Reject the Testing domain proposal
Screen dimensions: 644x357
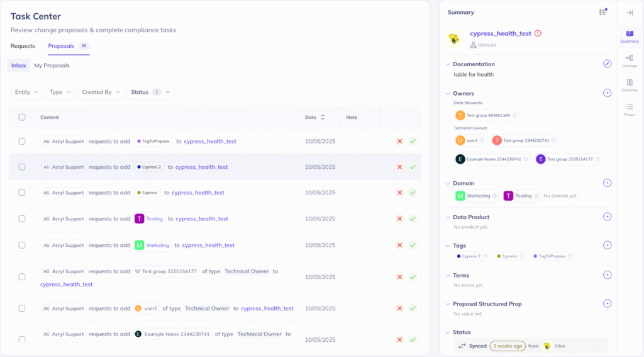(x=399, y=219)
